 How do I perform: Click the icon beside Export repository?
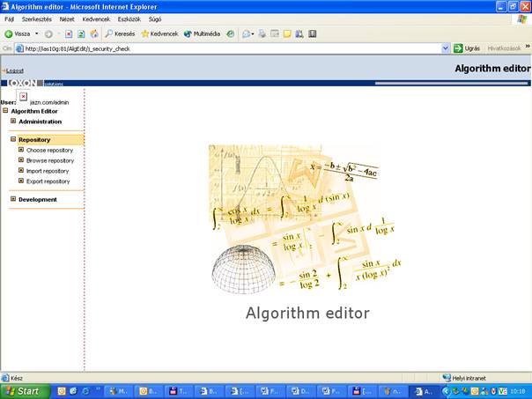pyautogui.click(x=20, y=181)
